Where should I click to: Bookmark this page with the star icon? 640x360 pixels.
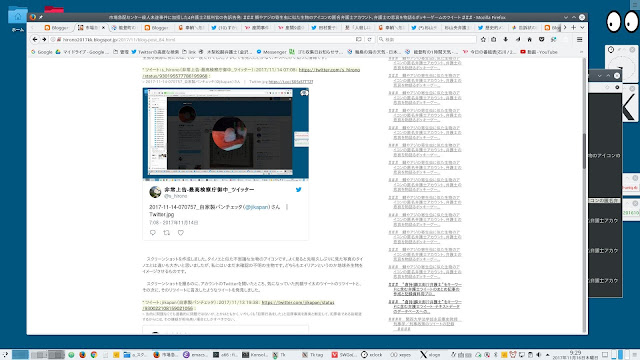483,40
